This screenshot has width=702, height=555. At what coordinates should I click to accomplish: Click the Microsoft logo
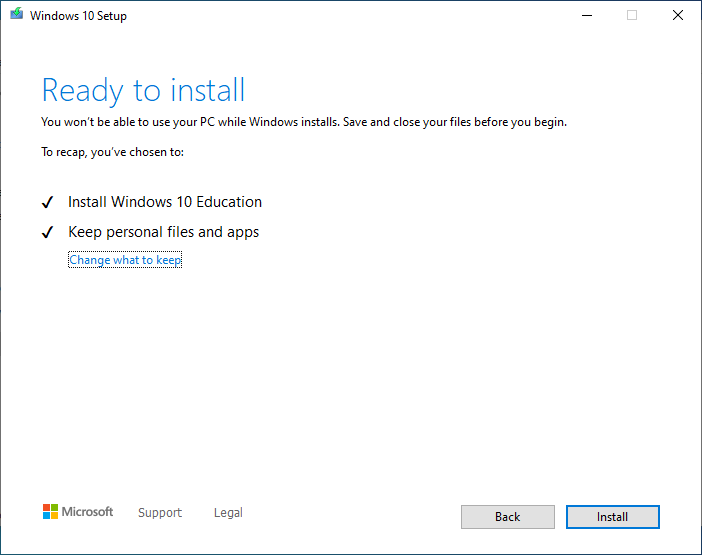click(78, 512)
